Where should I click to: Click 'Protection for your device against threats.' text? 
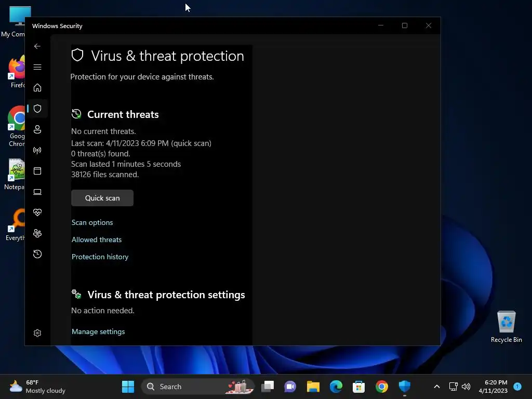click(x=142, y=77)
